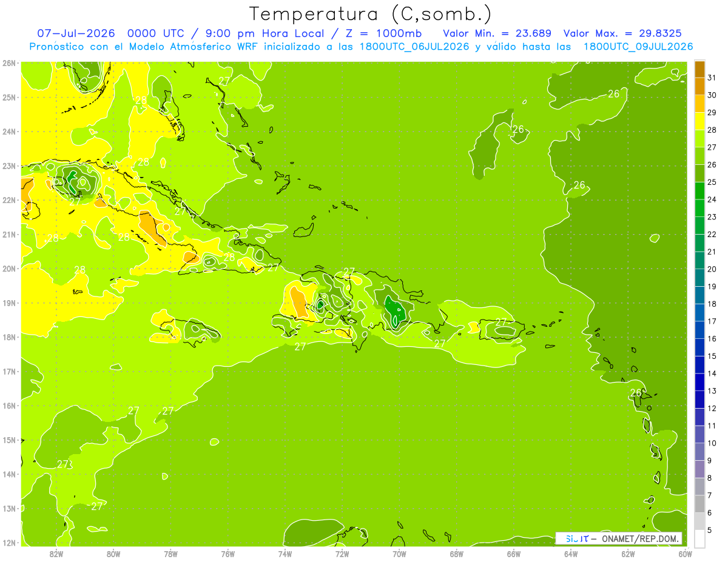Viewport: 728px width, 562px height.
Task: Click the "20N" latitude axis label
Action: [x=9, y=269]
